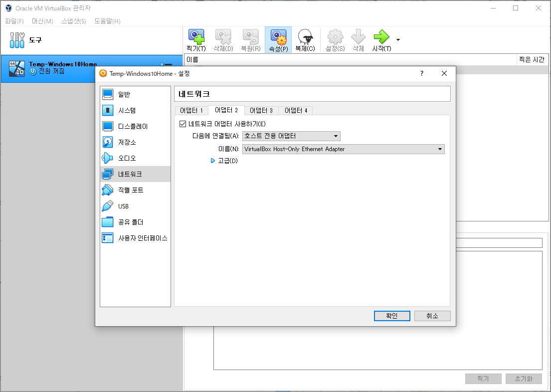Click the 복제(C) clone sheep icon

(305, 40)
